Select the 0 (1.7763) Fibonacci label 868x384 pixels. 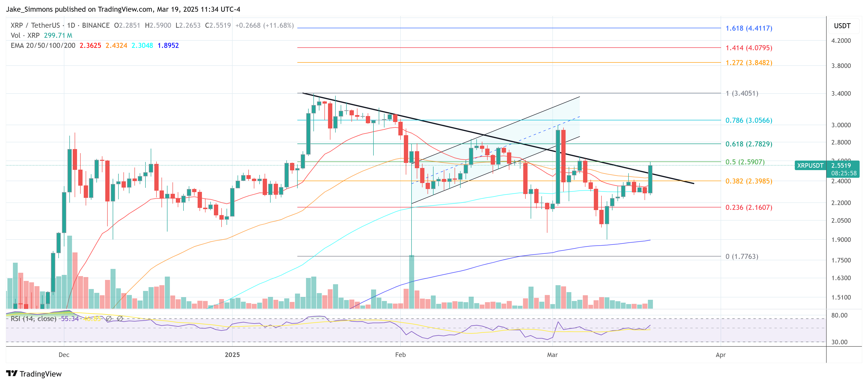pos(742,256)
